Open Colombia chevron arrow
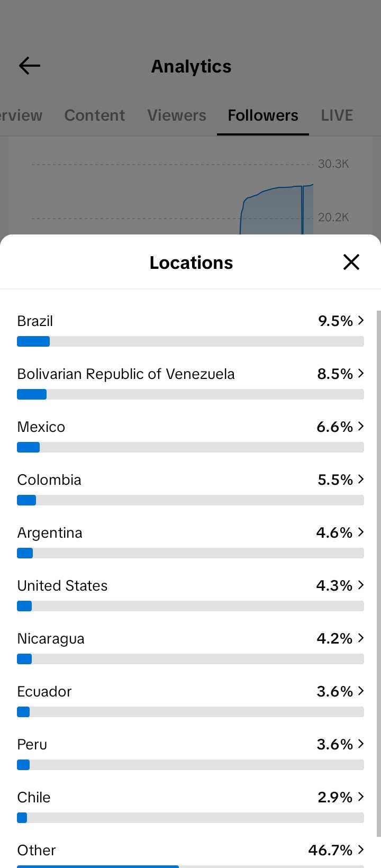 pos(361,479)
